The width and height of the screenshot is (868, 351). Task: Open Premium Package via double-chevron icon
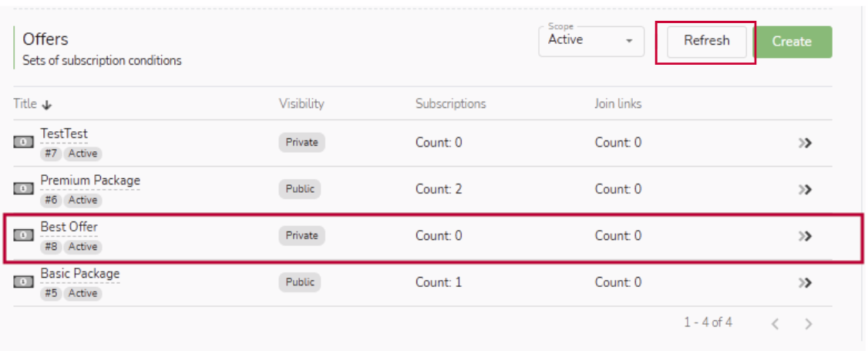[x=806, y=189]
